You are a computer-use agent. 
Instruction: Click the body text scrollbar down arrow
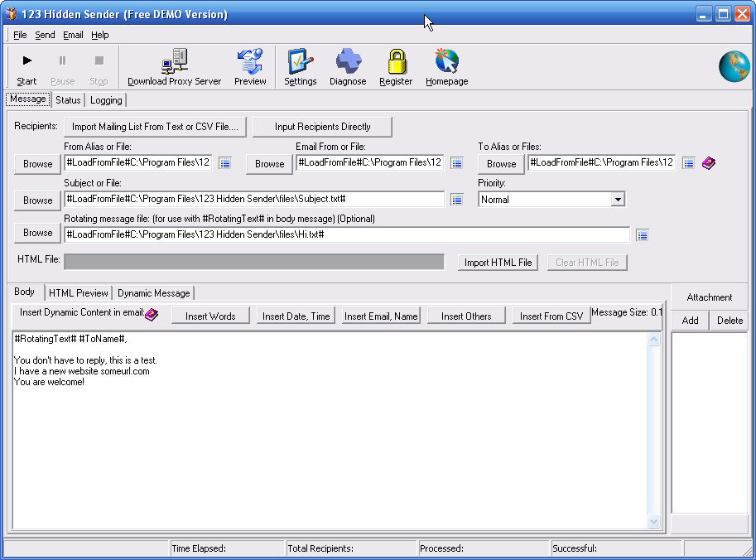(653, 521)
